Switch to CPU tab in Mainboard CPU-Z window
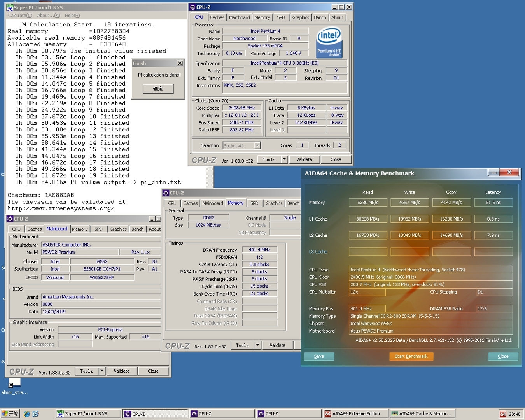 (x=16, y=229)
